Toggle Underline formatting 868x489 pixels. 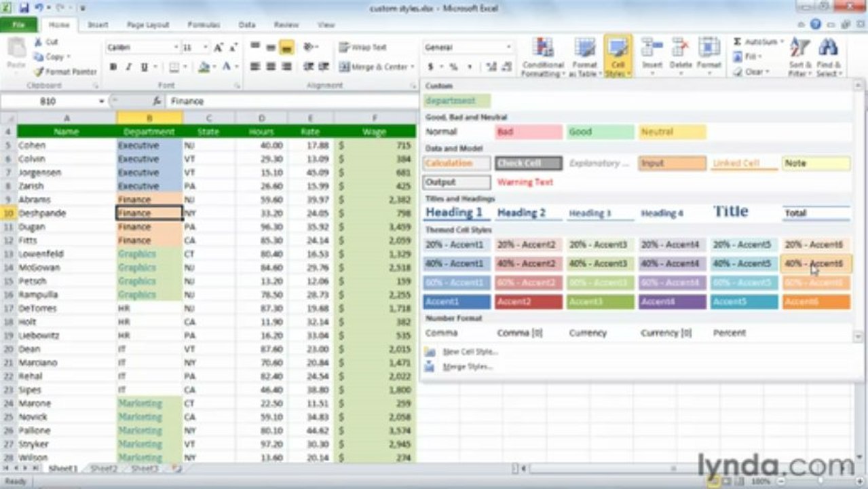(144, 67)
